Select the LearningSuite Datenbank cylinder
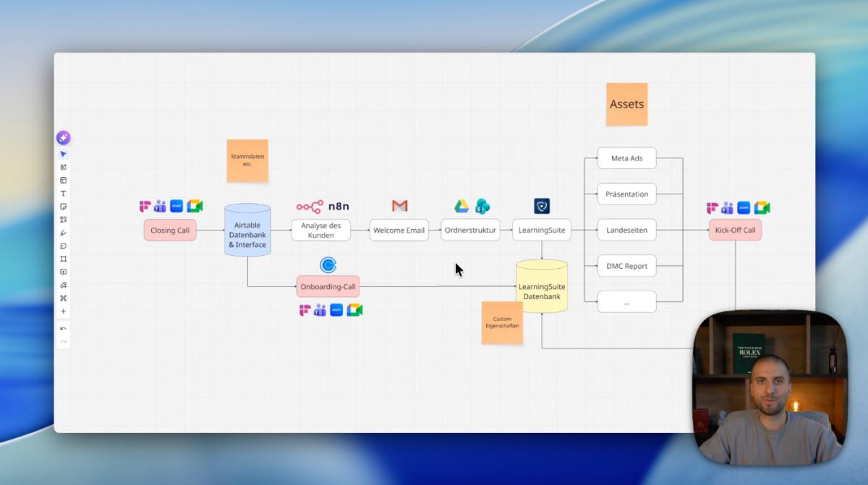 [542, 287]
